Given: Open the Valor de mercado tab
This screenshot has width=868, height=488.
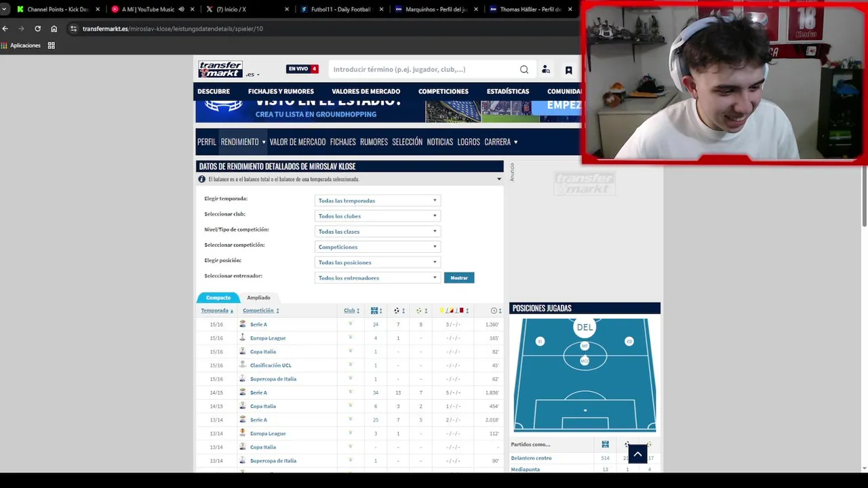Looking at the screenshot, I should [298, 142].
